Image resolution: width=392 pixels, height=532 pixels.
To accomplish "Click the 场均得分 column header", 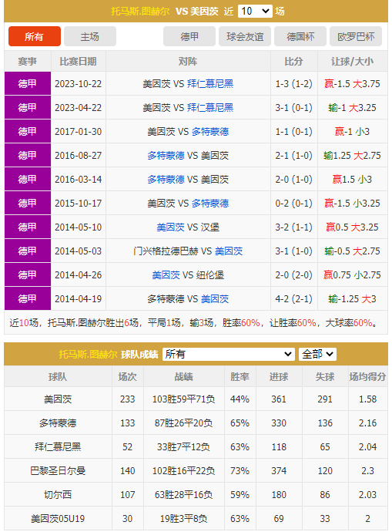I will pyautogui.click(x=367, y=376).
